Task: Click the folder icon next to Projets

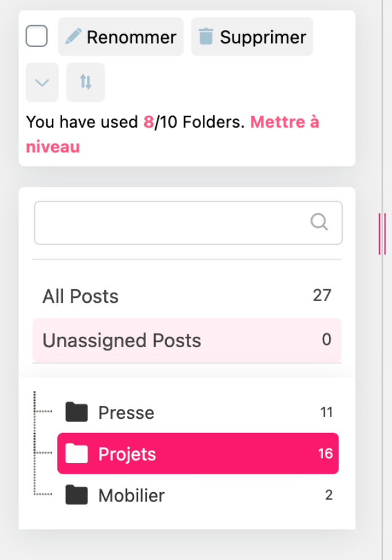Action: pyautogui.click(x=76, y=453)
